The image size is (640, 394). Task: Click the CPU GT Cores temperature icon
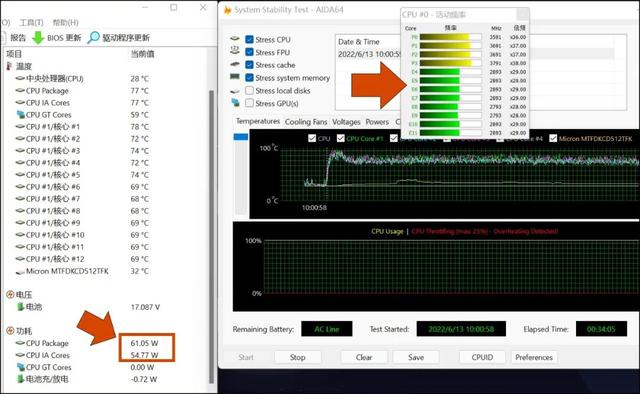point(20,114)
